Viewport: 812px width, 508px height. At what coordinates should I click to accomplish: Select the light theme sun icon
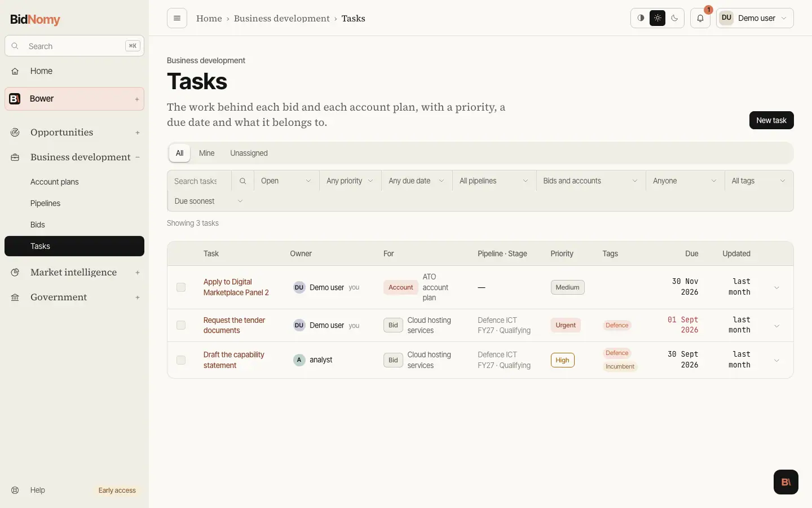point(657,18)
